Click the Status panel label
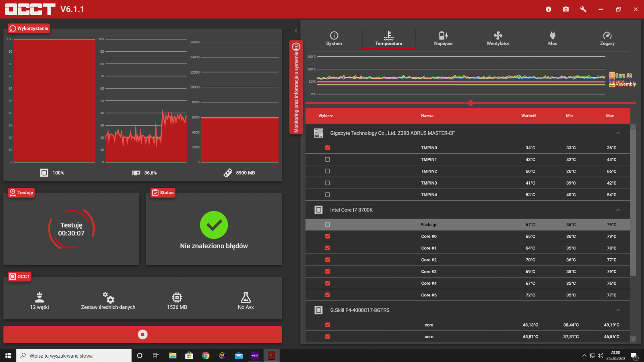This screenshot has width=644, height=362. click(x=163, y=193)
